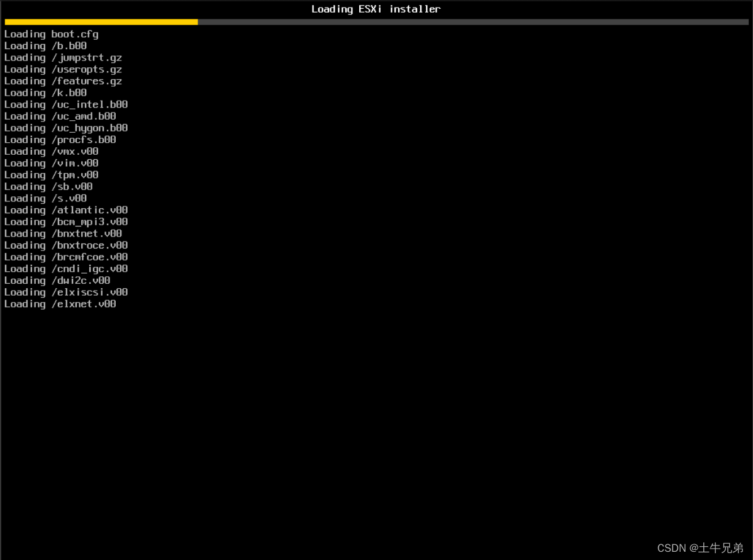753x560 pixels.
Task: Select the 'Loading /bnxtnet.v00' line
Action: [63, 234]
